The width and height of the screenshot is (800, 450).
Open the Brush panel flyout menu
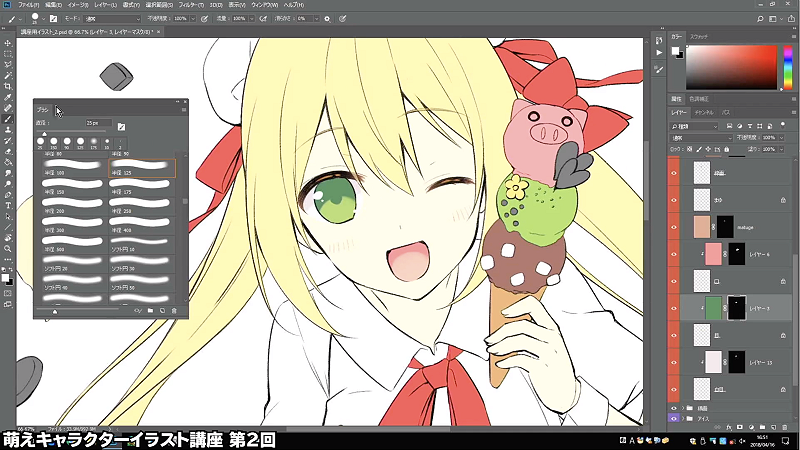(x=184, y=110)
